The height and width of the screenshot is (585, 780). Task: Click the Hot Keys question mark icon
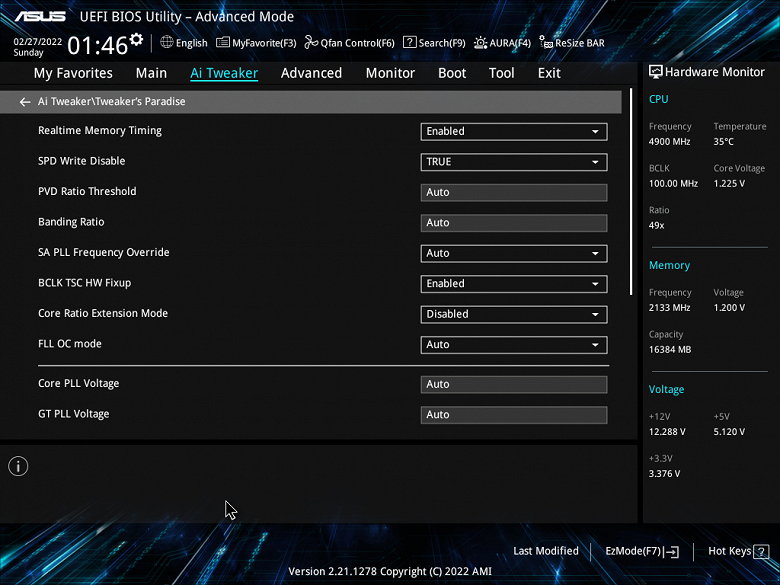tap(761, 551)
